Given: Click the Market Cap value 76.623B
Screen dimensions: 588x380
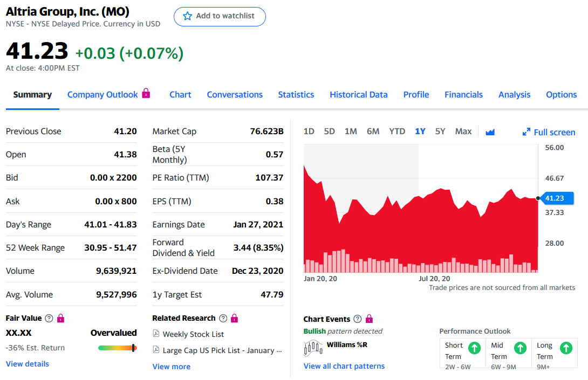Looking at the screenshot, I should pos(266,131).
